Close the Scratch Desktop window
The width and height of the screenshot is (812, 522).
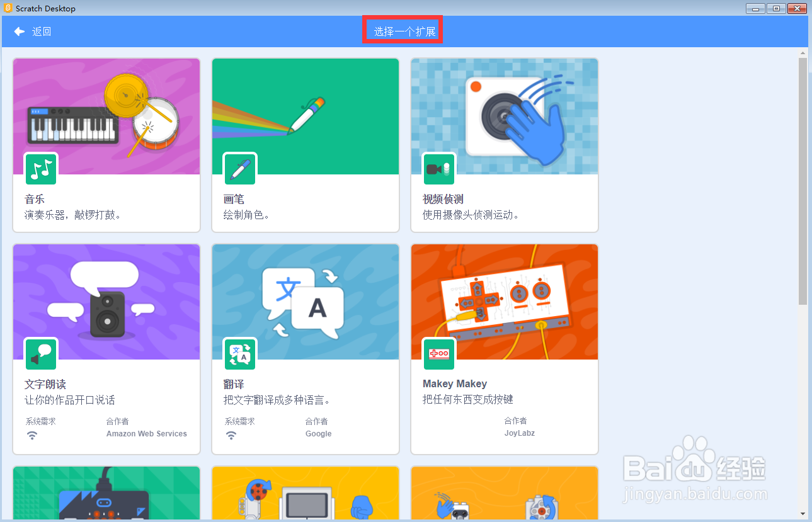(797, 8)
